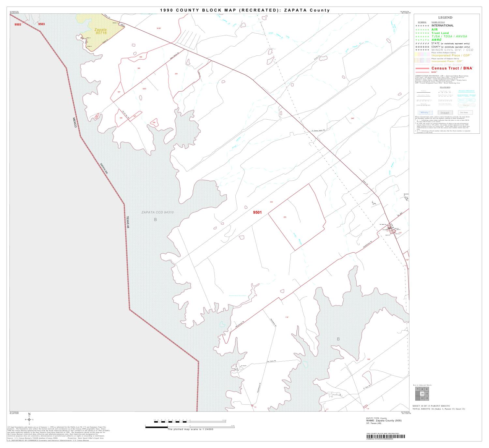
Task: Click the 'TJSA / TDSA / ANVSA' label
Action: tap(449, 36)
